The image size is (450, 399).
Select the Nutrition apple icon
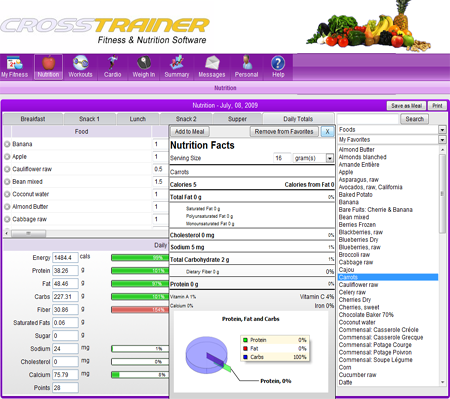tap(48, 63)
